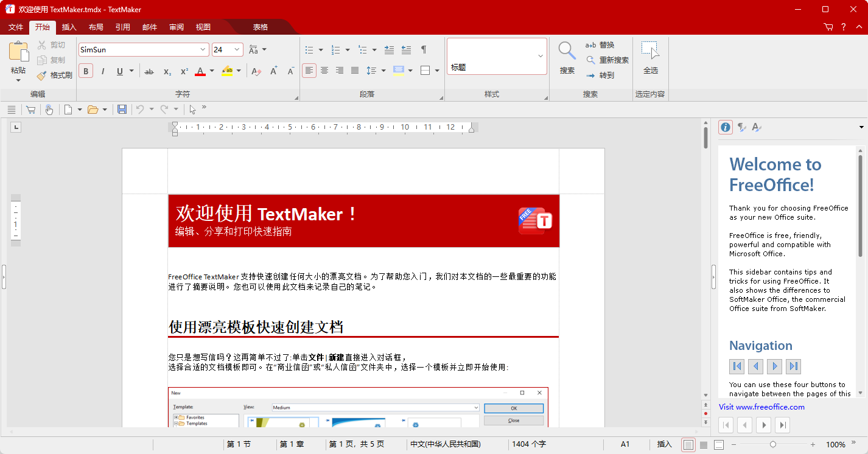Click the save floppy disk icon
868x454 pixels.
point(122,110)
